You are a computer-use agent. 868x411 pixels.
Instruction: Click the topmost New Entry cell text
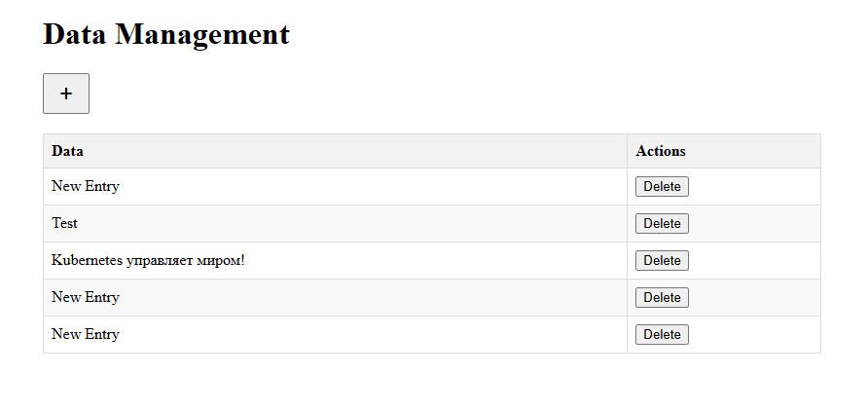tap(86, 186)
